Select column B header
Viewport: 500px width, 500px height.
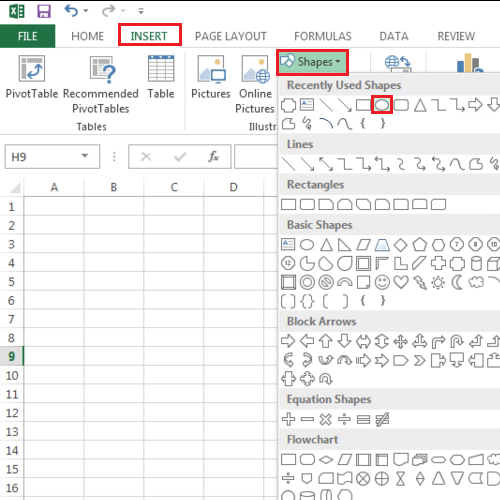pyautogui.click(x=114, y=187)
